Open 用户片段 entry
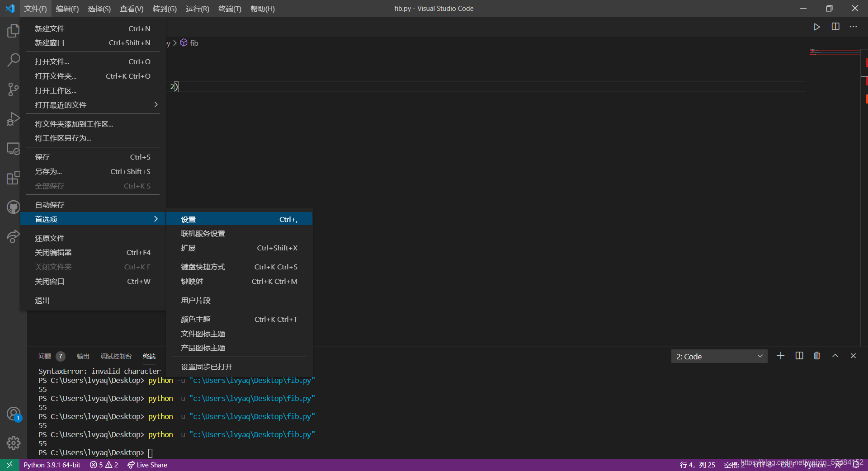Screen dimensions: 868x471 tap(239, 300)
